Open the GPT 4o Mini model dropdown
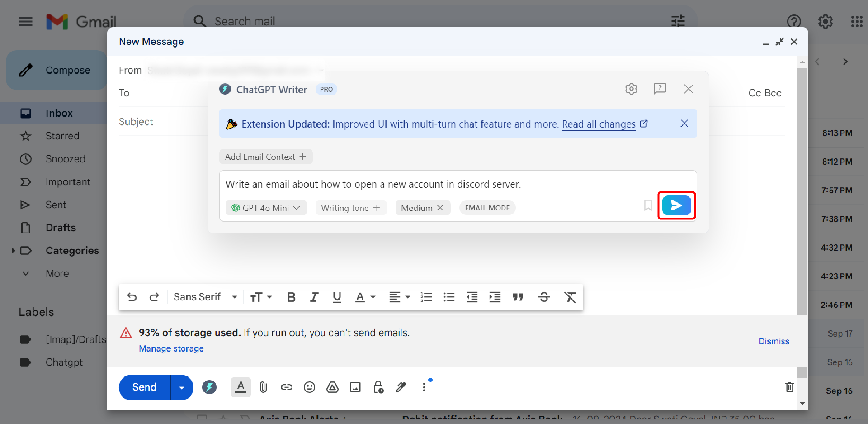 tap(266, 208)
